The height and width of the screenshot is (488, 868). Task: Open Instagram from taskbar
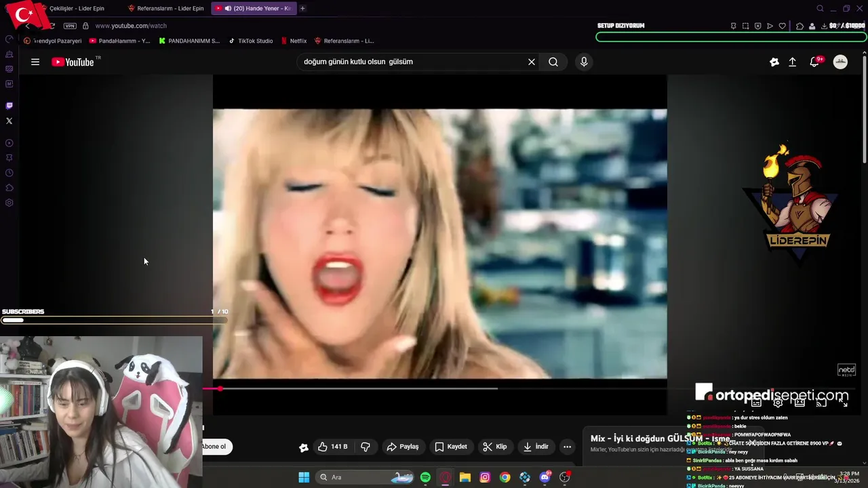[x=485, y=477]
